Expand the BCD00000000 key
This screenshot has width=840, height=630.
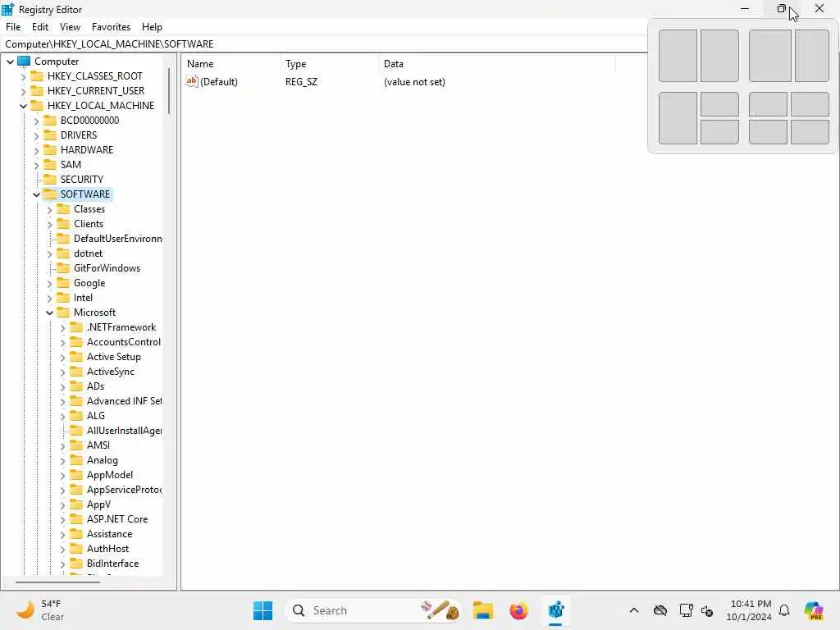tap(36, 121)
